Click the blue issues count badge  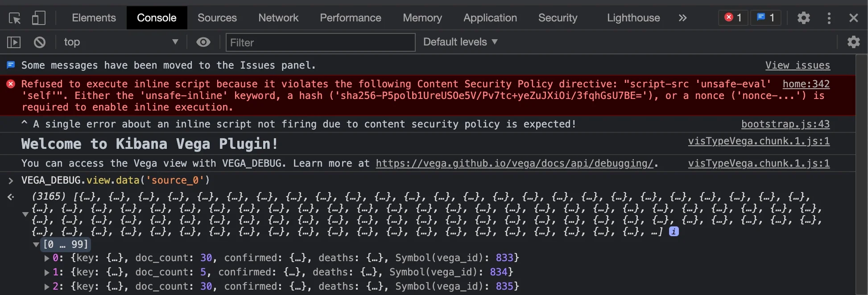coord(765,18)
